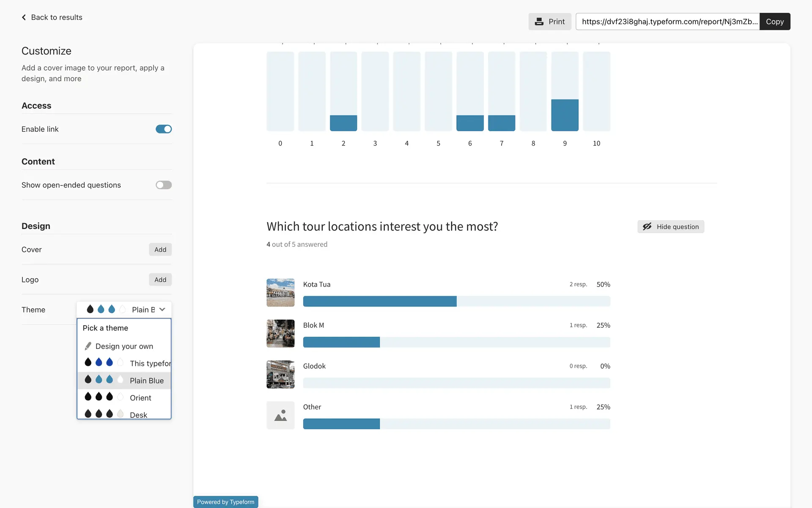Click the report URL field
812x508 pixels.
[x=668, y=22]
